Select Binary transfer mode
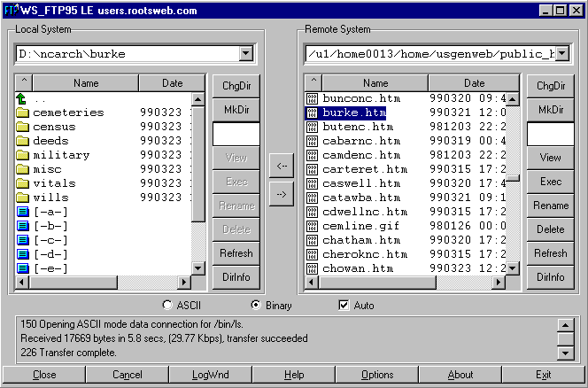 [257, 306]
